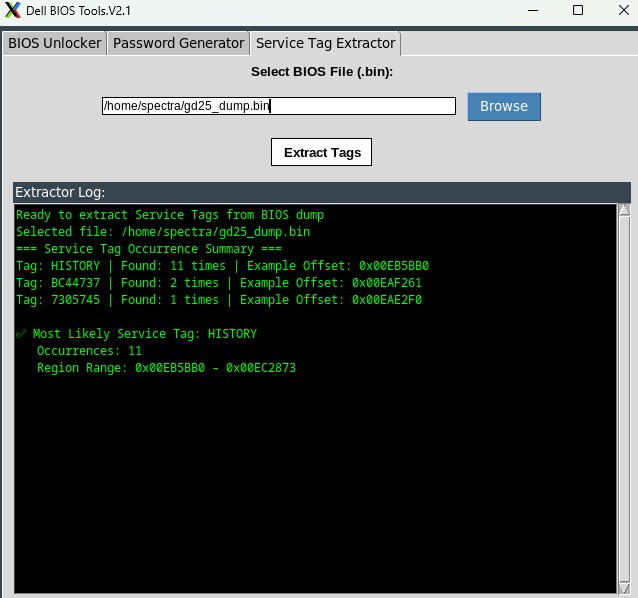Click the 'Extractor Log:' header label
This screenshot has width=638, height=598.
coord(60,192)
